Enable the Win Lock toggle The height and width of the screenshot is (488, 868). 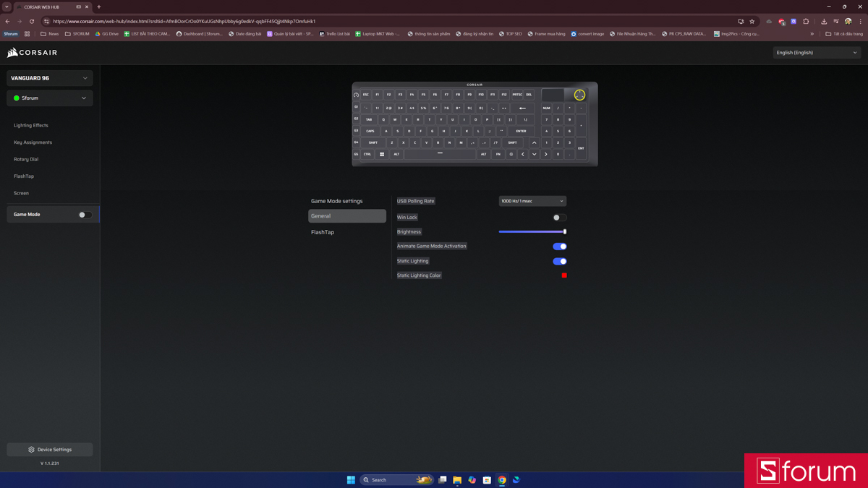559,217
